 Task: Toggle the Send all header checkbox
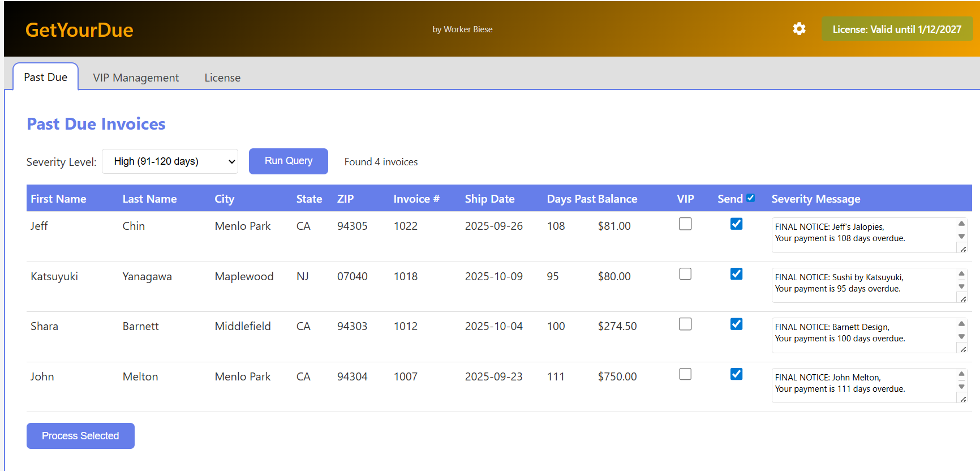click(750, 198)
